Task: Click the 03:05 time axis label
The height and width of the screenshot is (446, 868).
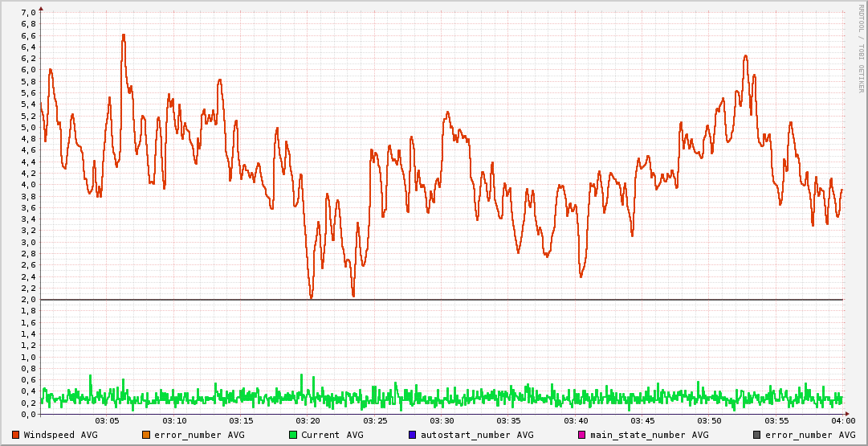Action: point(108,421)
